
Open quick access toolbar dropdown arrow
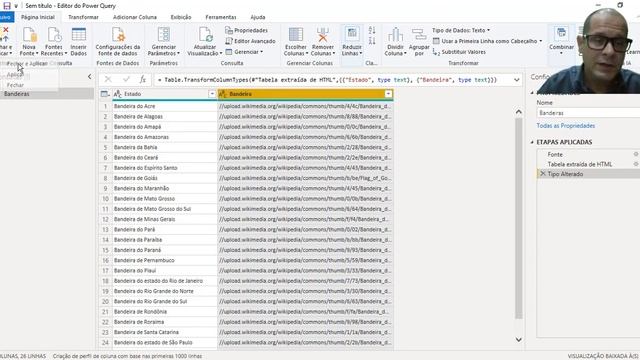16,6
